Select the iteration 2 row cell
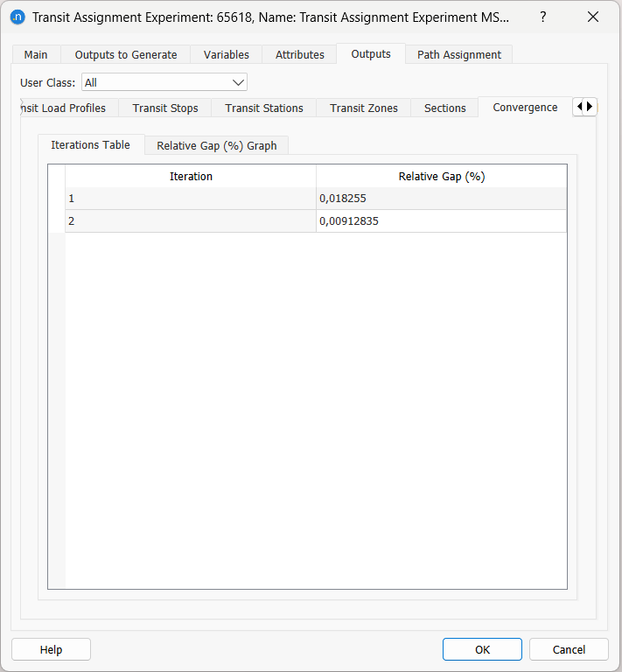 point(191,221)
